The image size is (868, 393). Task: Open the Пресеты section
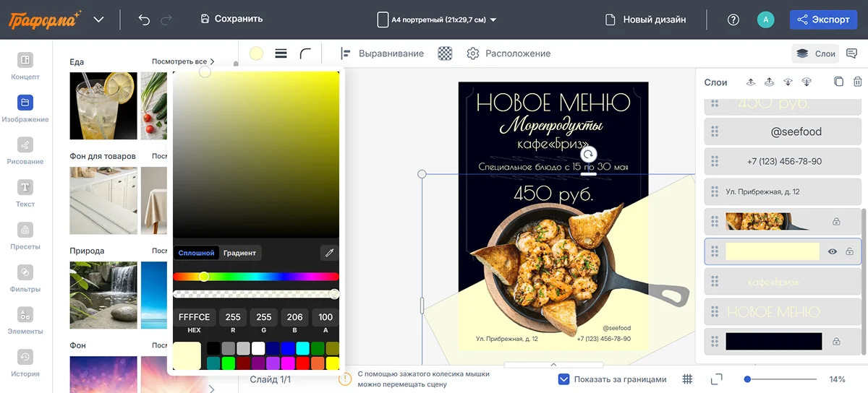[x=25, y=236]
